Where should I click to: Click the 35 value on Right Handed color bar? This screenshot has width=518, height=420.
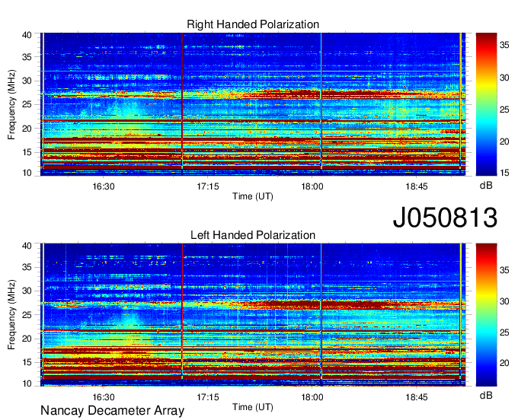(x=504, y=45)
